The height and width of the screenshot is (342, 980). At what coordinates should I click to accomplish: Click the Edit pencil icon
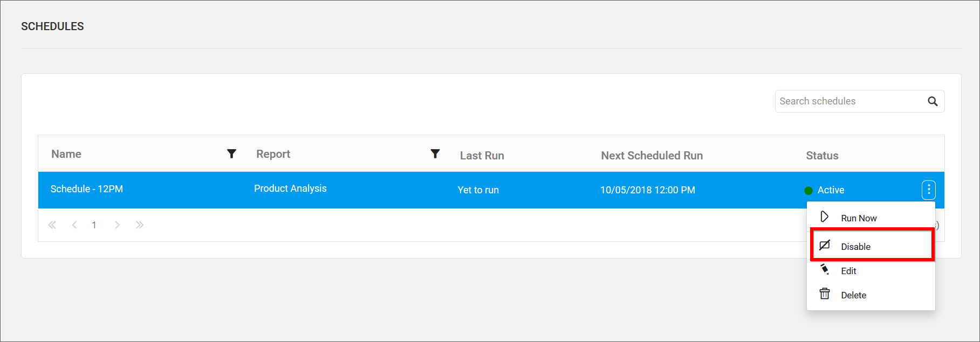click(x=825, y=269)
